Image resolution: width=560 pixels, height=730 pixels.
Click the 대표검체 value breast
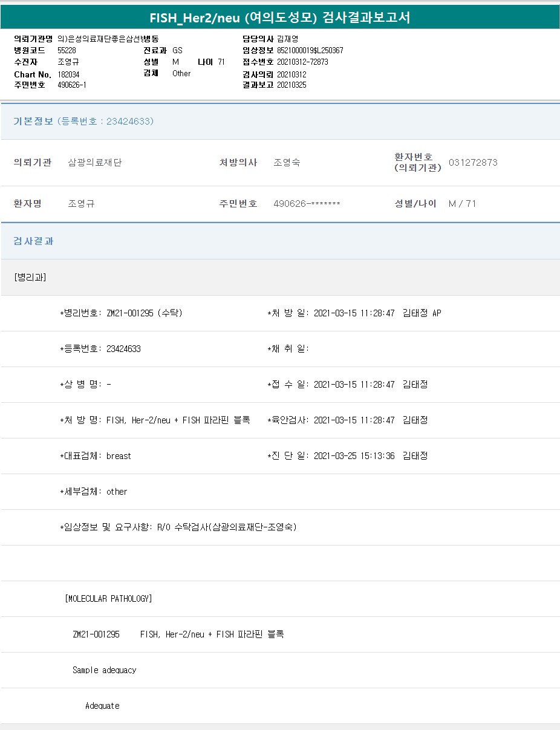point(119,456)
